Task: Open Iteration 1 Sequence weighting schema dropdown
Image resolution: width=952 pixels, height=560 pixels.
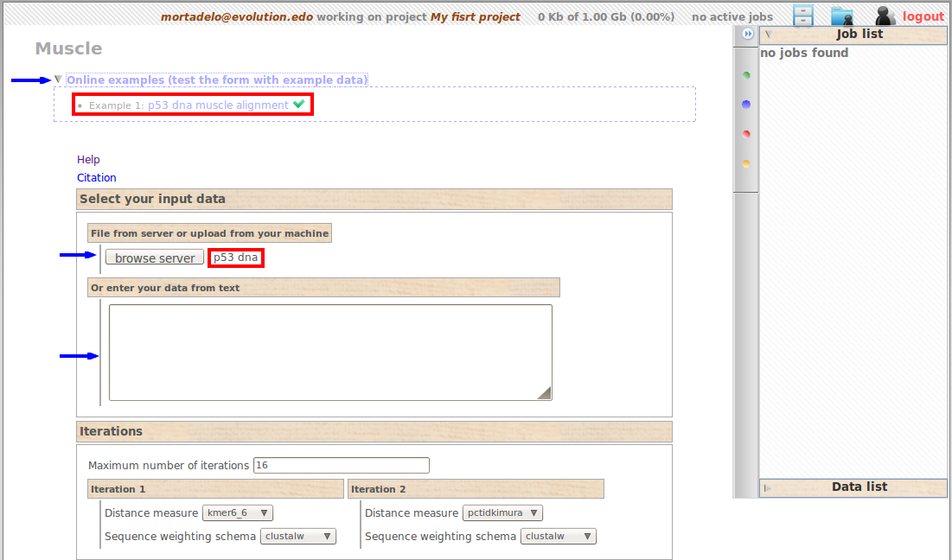Action: coord(297,537)
